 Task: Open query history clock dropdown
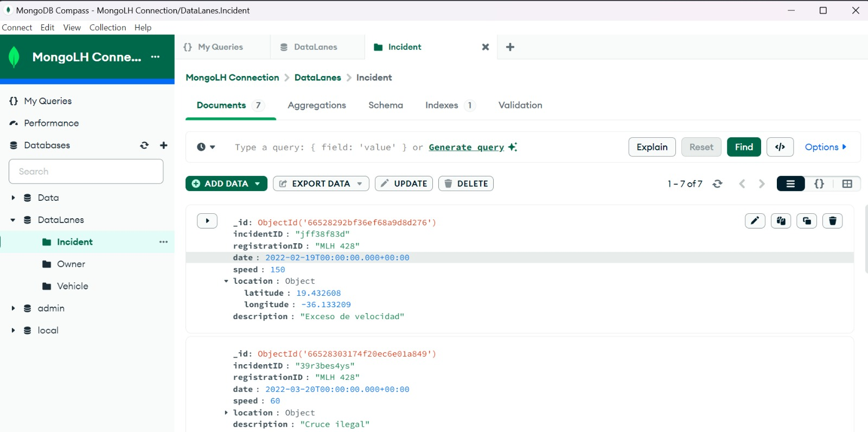pos(206,147)
